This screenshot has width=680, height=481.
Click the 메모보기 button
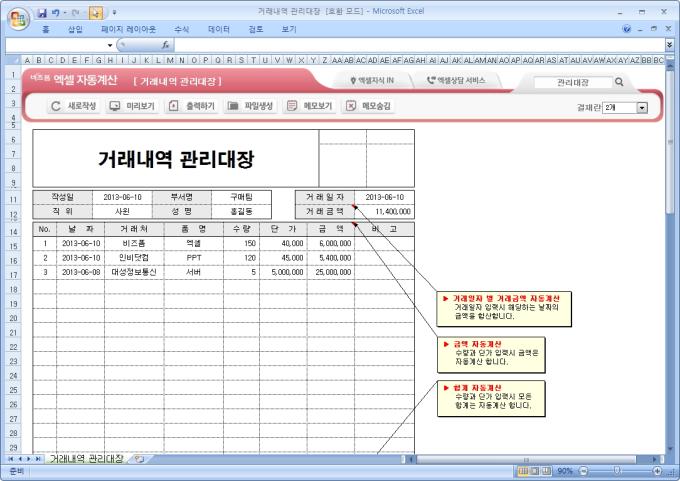pos(309,106)
